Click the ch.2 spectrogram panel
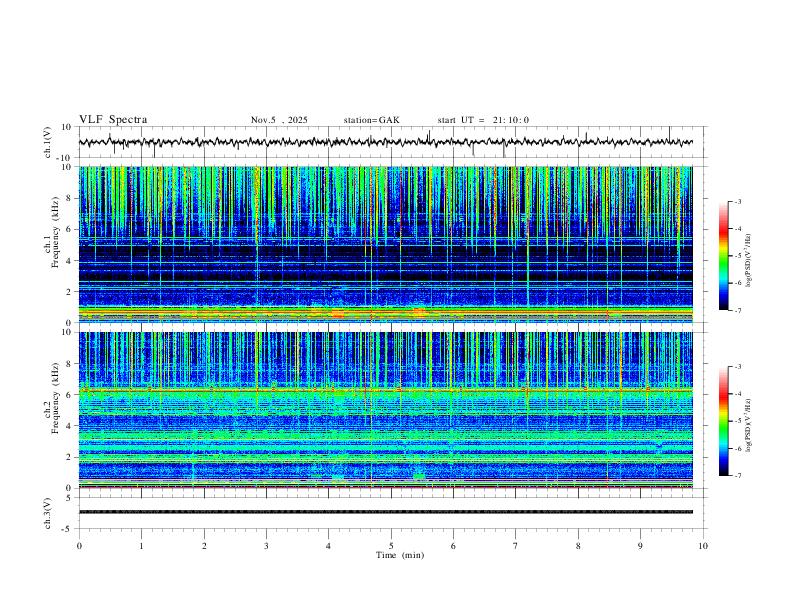 pyautogui.click(x=386, y=410)
